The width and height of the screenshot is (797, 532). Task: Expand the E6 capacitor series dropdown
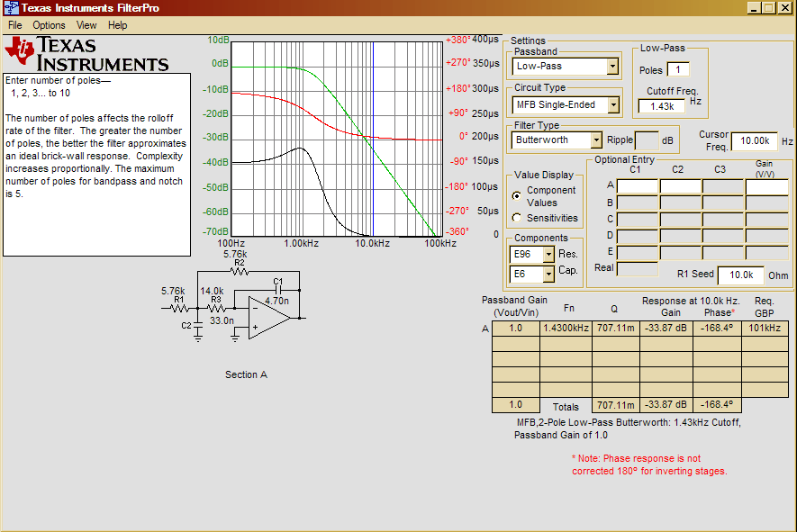pyautogui.click(x=548, y=275)
